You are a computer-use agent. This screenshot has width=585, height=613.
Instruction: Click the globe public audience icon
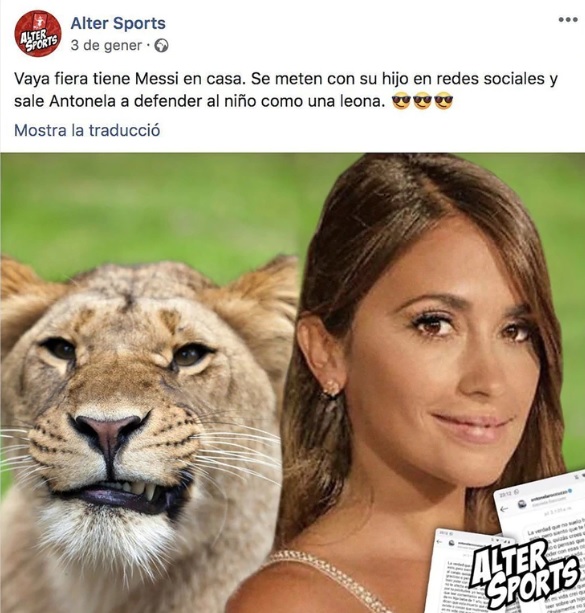162,46
